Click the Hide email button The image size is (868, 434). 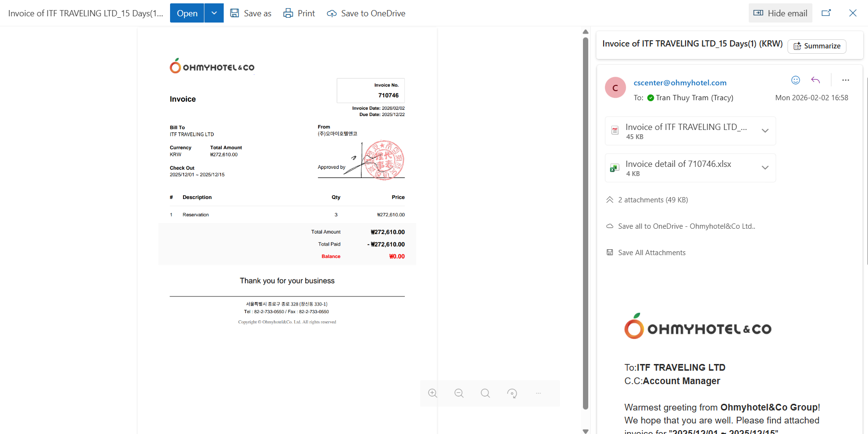click(780, 13)
